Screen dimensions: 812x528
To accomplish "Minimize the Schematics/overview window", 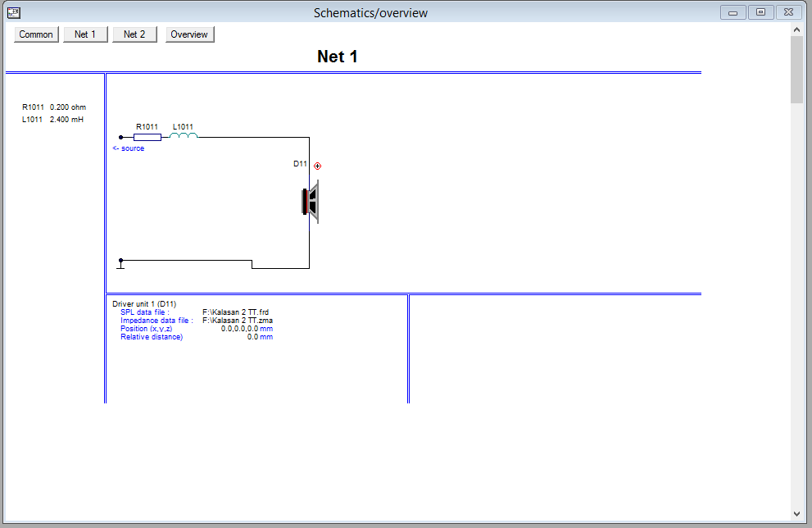I will (x=733, y=12).
